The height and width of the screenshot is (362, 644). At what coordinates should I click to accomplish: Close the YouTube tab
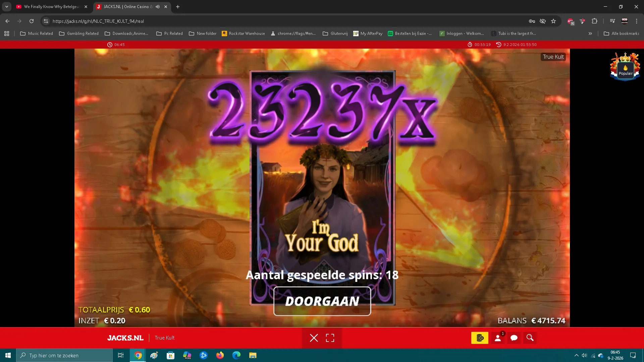86,7
